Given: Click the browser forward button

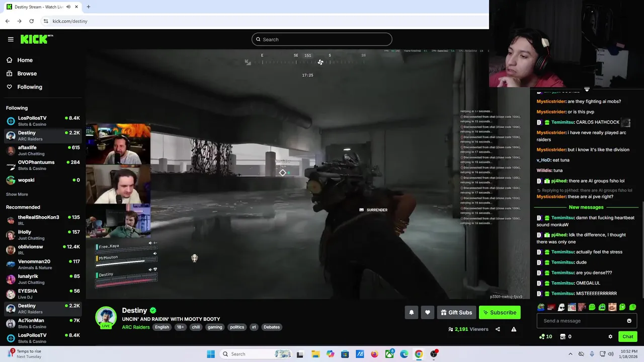Looking at the screenshot, I should [19, 21].
